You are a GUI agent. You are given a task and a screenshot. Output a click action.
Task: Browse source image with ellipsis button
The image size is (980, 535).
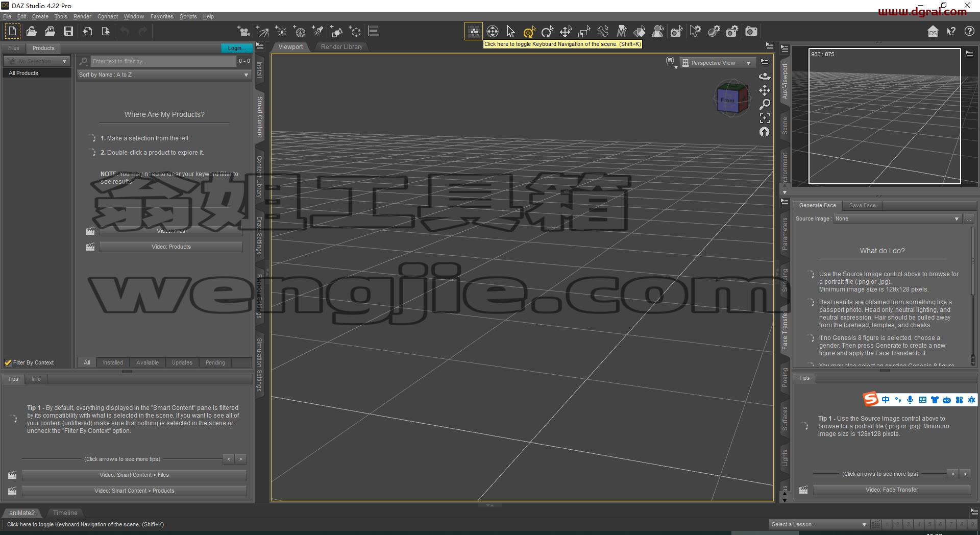pyautogui.click(x=969, y=218)
